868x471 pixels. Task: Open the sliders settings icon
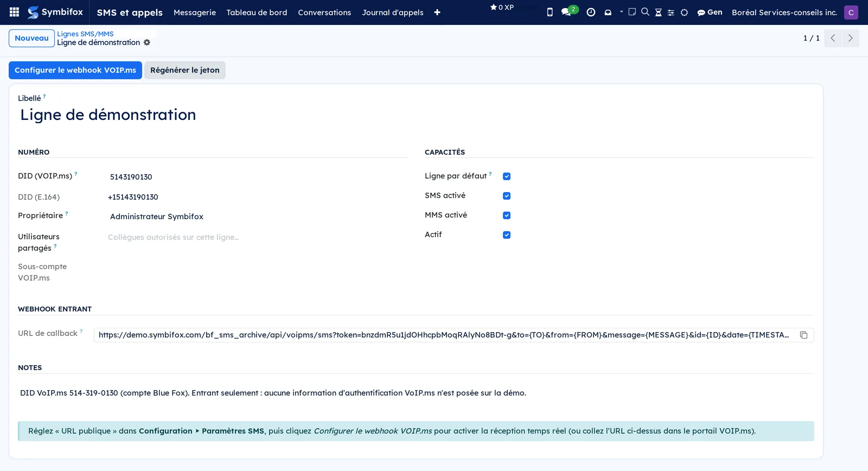point(671,12)
